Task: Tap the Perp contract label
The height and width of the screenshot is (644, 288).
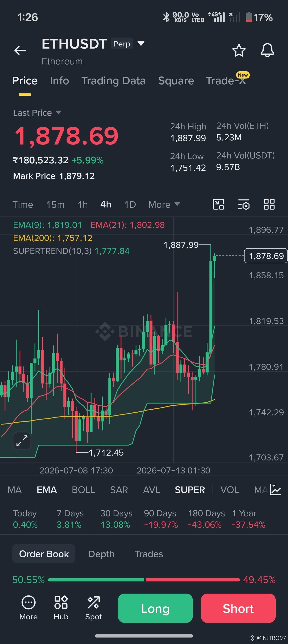Action: click(x=122, y=44)
